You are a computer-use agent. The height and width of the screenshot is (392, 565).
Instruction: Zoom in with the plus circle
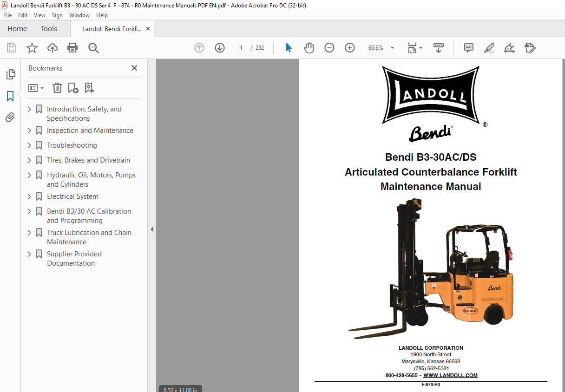(350, 48)
